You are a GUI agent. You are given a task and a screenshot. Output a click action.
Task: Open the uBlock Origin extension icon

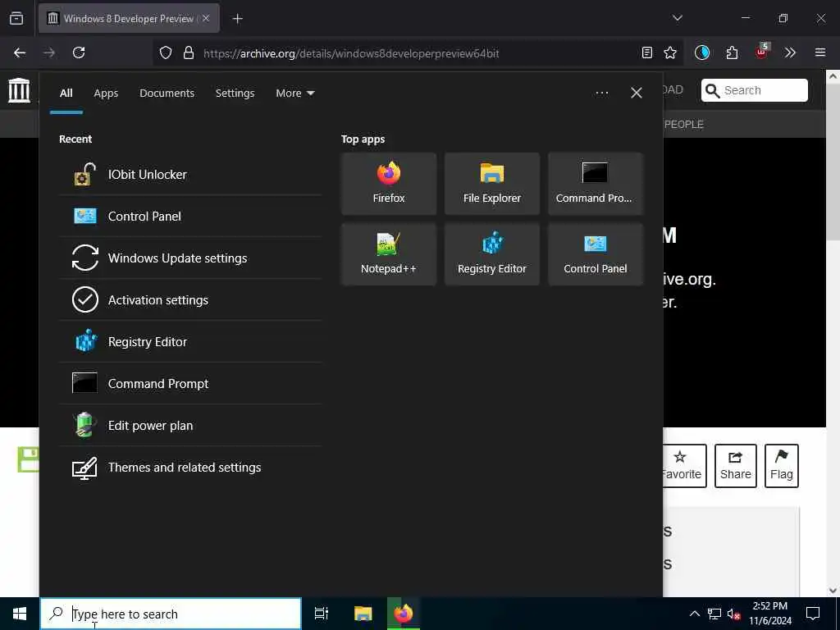tap(762, 52)
